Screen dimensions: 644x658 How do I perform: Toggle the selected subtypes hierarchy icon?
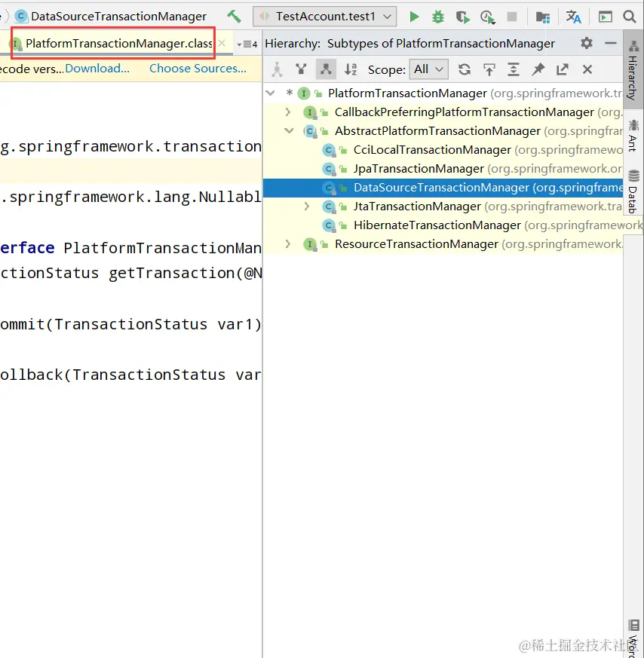pos(326,69)
